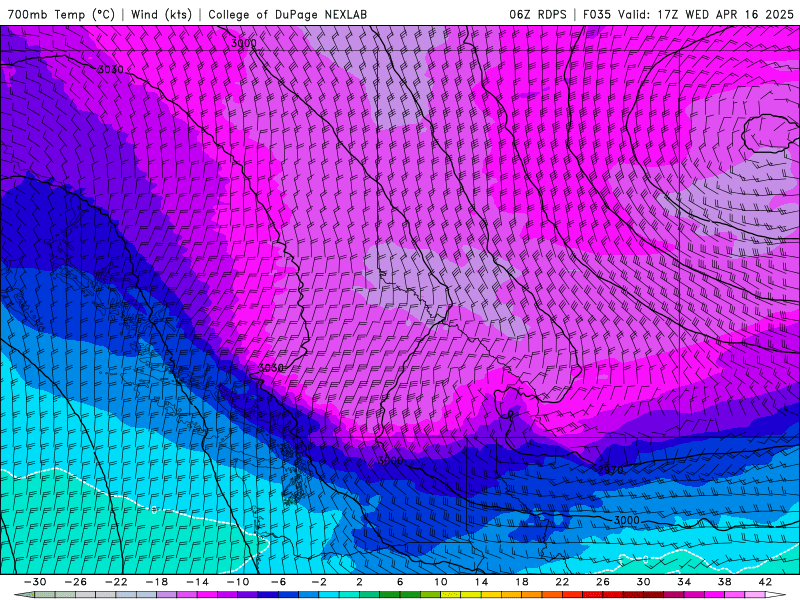Click the "700mb Temp (°C)" title text

(61, 14)
